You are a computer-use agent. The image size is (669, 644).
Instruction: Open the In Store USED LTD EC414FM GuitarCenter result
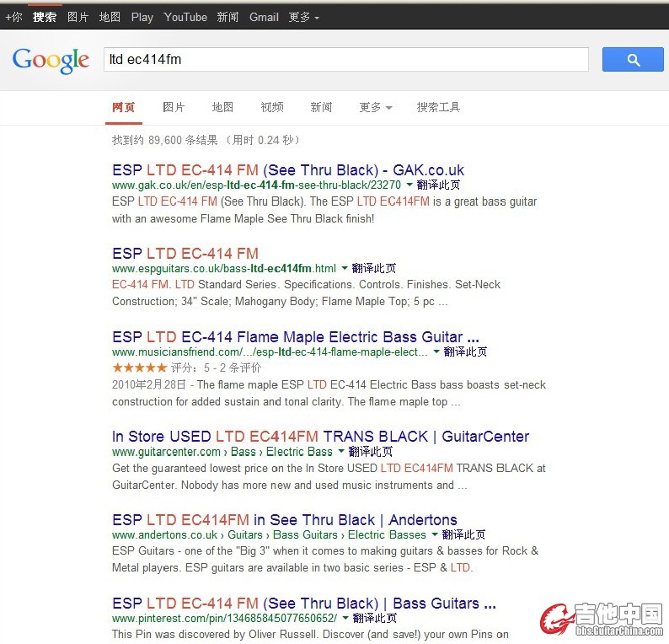[320, 436]
